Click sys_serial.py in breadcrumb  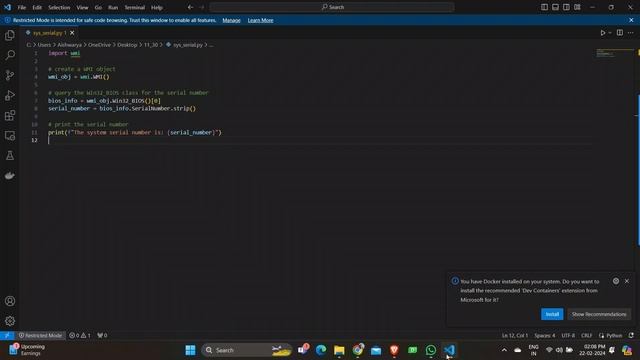coord(188,45)
